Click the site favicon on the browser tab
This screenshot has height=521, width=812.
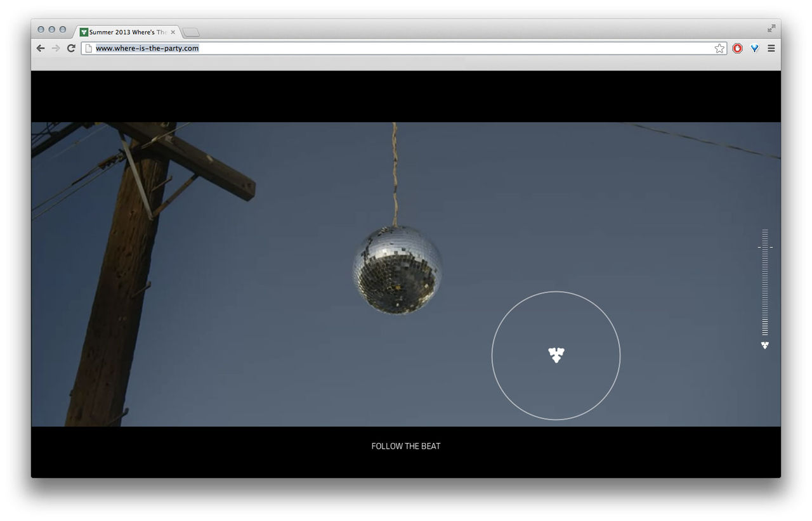pos(83,31)
